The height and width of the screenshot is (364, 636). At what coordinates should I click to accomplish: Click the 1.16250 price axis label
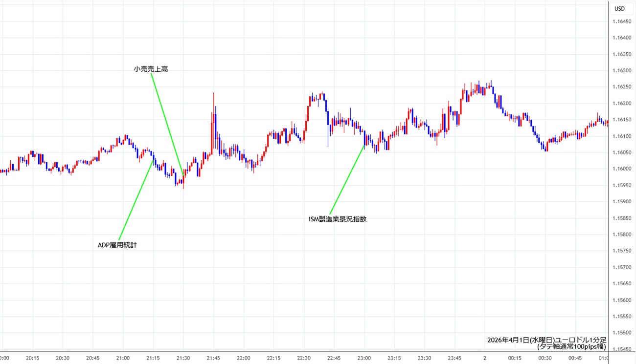pos(621,87)
